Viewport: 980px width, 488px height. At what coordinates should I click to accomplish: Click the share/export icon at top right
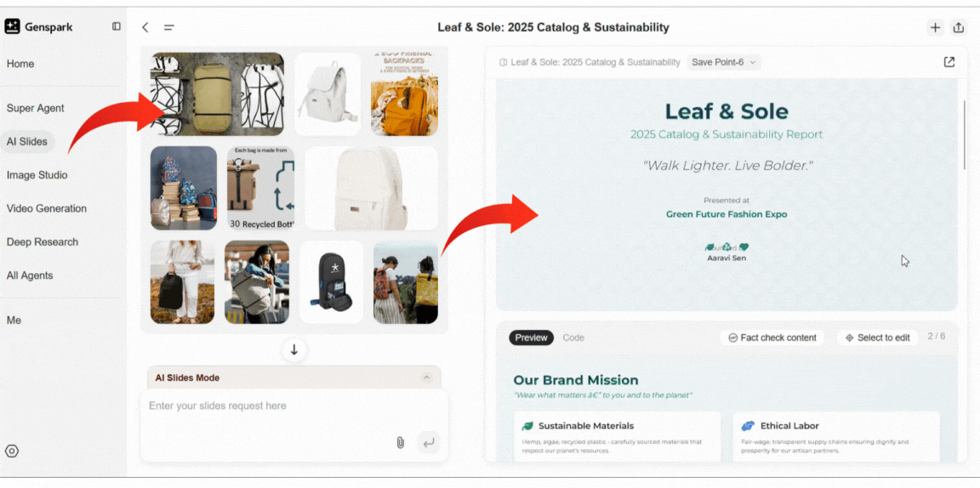[958, 27]
